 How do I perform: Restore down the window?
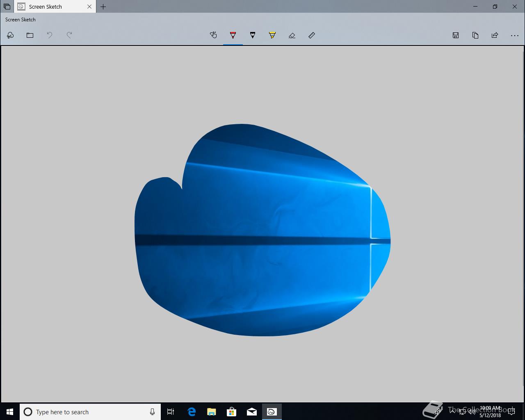(x=495, y=7)
